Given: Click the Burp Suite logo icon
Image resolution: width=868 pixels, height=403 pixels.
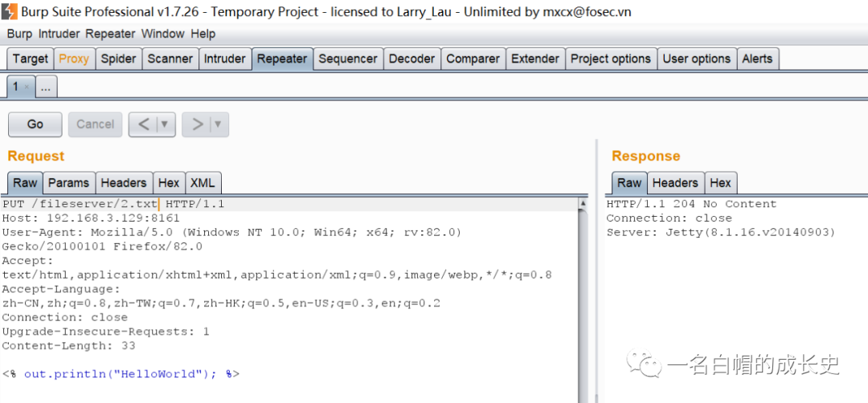Looking at the screenshot, I should click(x=10, y=11).
